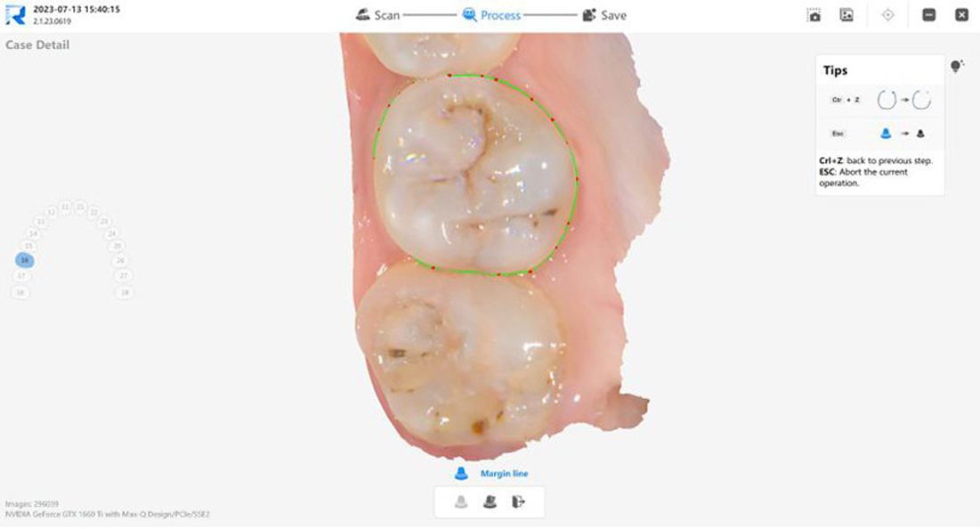Click the crosshair target icon in top bar
The width and height of the screenshot is (980, 529).
(x=888, y=15)
